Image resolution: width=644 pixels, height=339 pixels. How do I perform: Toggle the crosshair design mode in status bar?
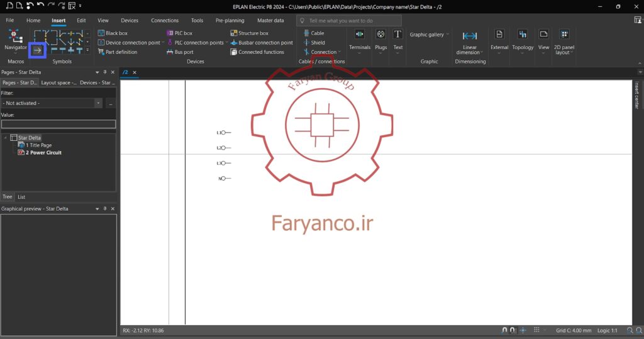coord(523,330)
